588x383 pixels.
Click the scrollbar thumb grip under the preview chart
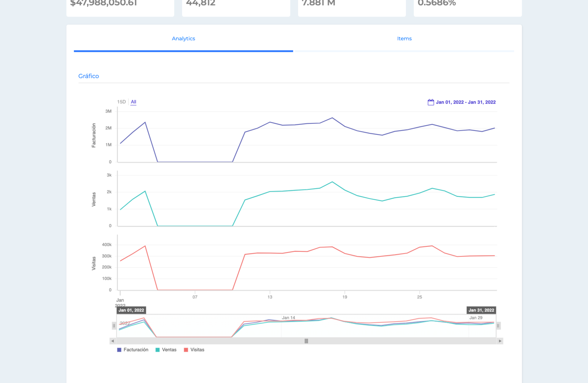pyautogui.click(x=306, y=341)
